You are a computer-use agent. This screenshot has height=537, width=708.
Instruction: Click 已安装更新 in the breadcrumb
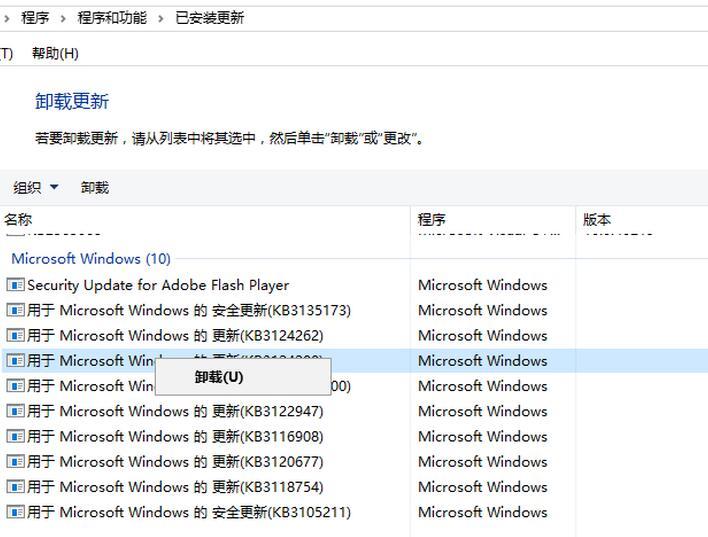click(210, 18)
